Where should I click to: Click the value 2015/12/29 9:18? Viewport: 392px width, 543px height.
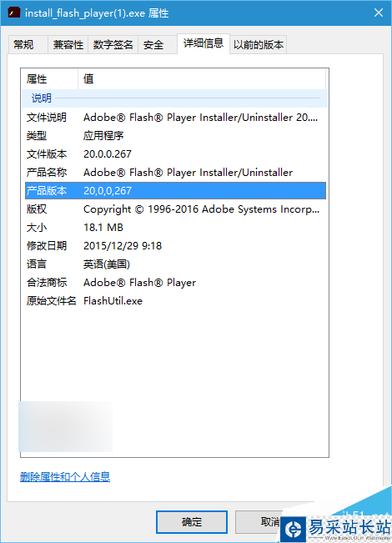123,246
